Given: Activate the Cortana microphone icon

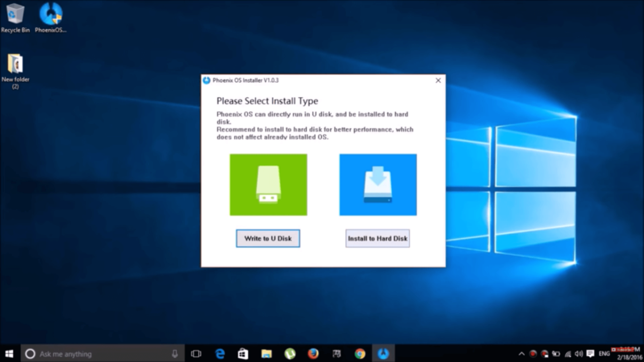Looking at the screenshot, I should tap(175, 354).
